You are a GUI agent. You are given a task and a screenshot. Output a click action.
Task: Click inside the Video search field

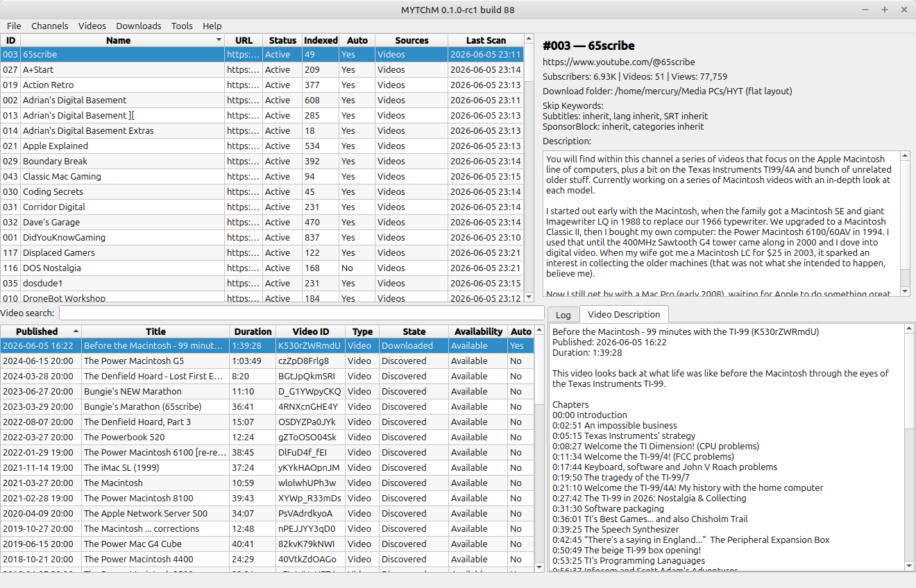point(301,313)
